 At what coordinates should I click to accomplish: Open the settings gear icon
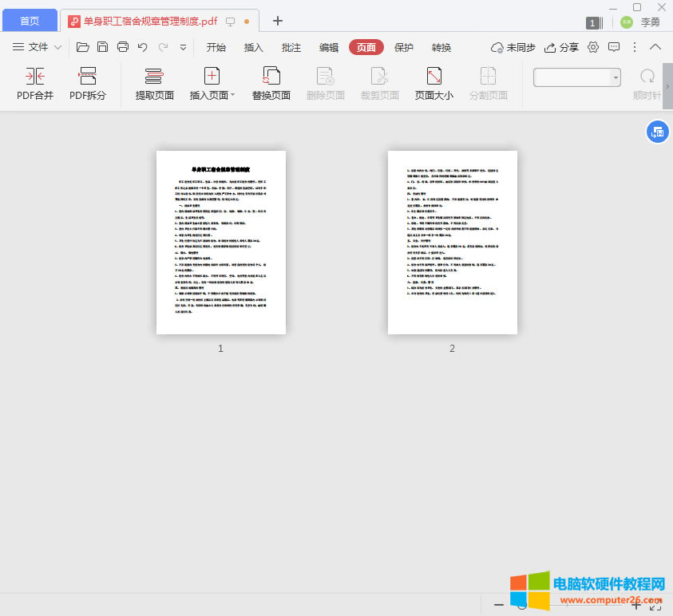click(x=593, y=47)
